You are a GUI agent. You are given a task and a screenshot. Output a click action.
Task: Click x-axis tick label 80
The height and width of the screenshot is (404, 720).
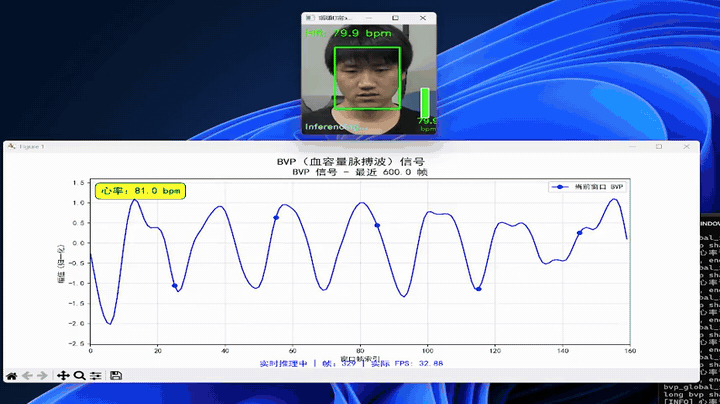[360, 351]
